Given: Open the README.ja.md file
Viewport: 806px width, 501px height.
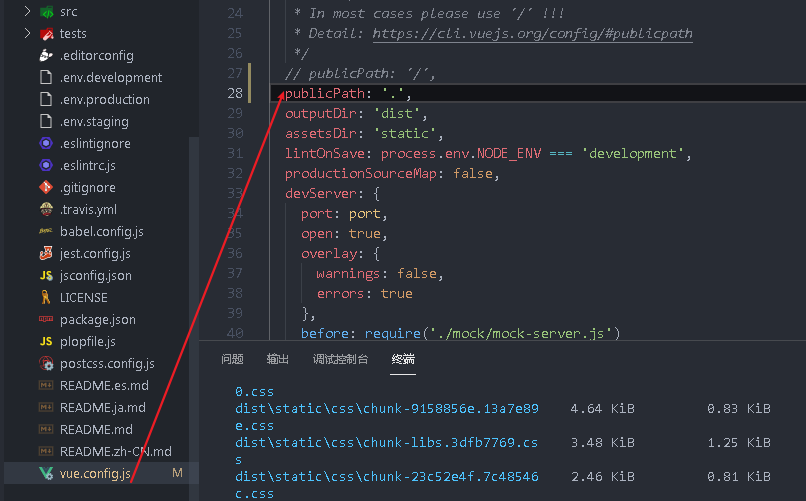Looking at the screenshot, I should coord(103,407).
